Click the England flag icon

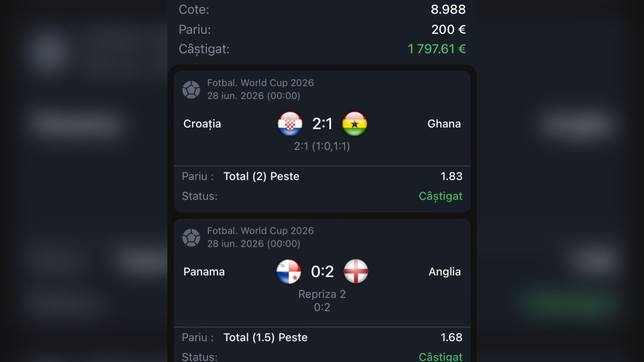point(356,271)
